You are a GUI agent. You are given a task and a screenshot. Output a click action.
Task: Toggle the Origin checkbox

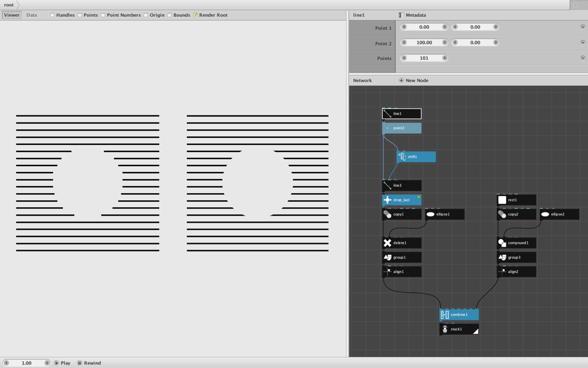click(145, 15)
